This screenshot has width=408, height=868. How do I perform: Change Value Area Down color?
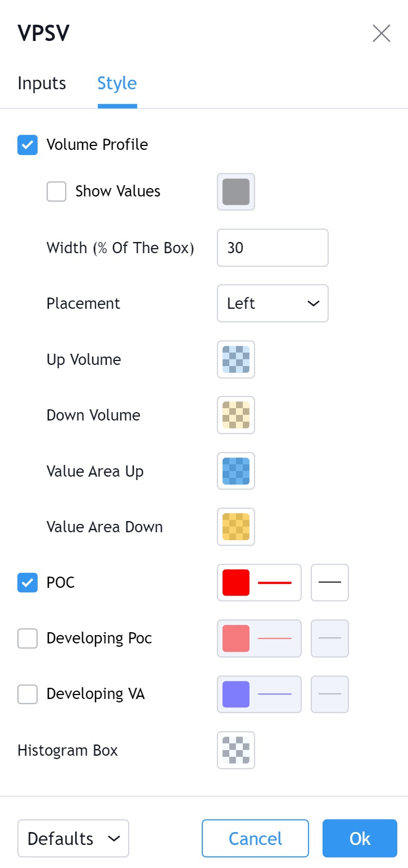click(x=236, y=527)
